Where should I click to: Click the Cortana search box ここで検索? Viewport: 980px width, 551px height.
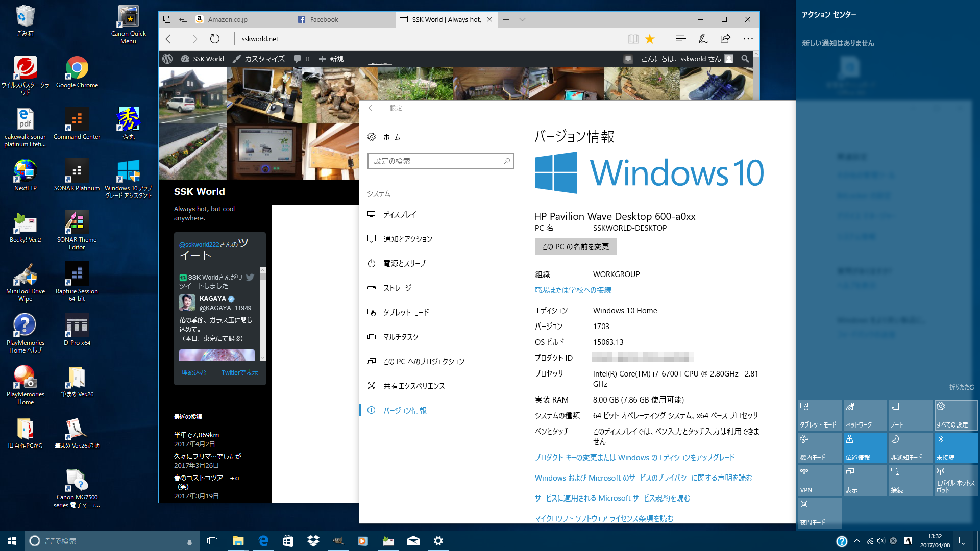[x=111, y=541]
